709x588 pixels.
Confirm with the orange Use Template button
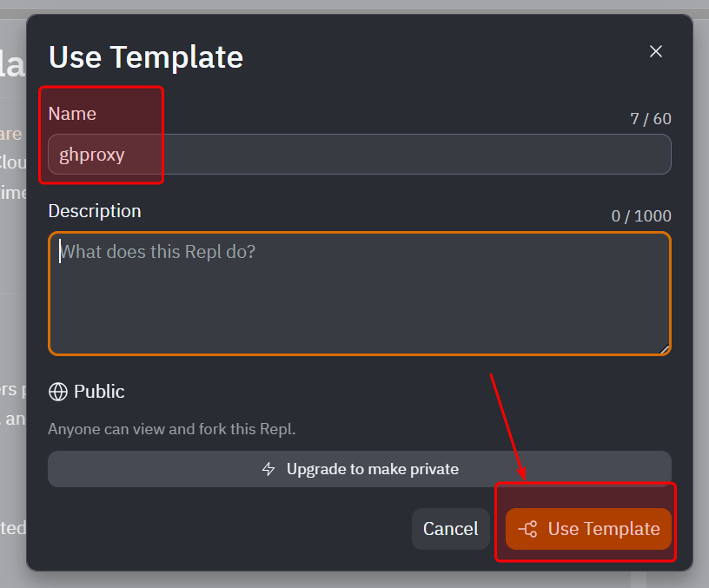(589, 529)
